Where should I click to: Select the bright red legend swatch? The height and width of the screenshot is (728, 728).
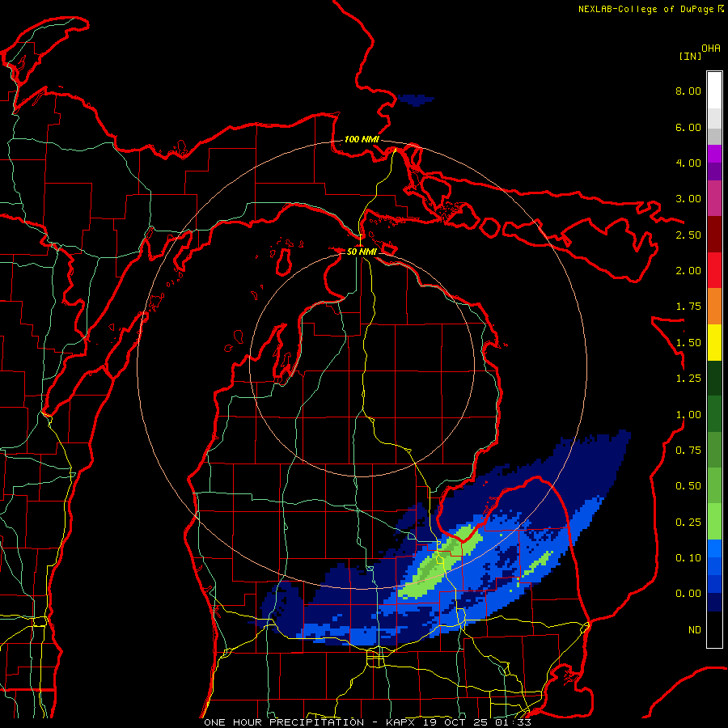point(714,270)
